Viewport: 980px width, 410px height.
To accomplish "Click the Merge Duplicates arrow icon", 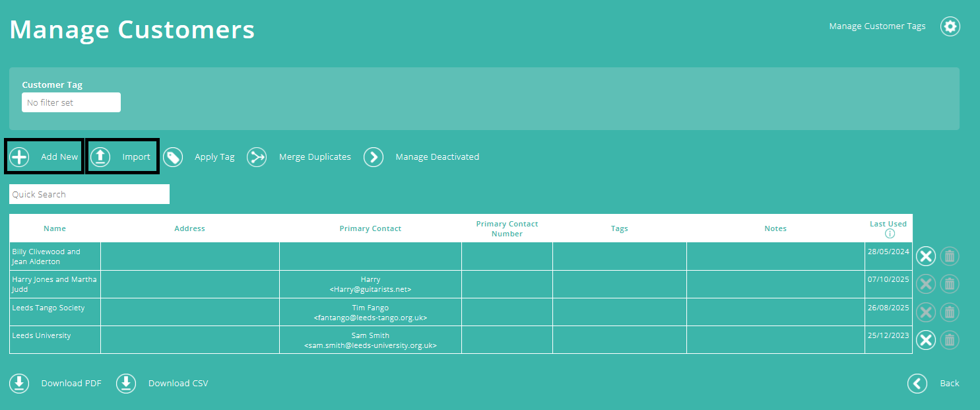I will pos(257,157).
